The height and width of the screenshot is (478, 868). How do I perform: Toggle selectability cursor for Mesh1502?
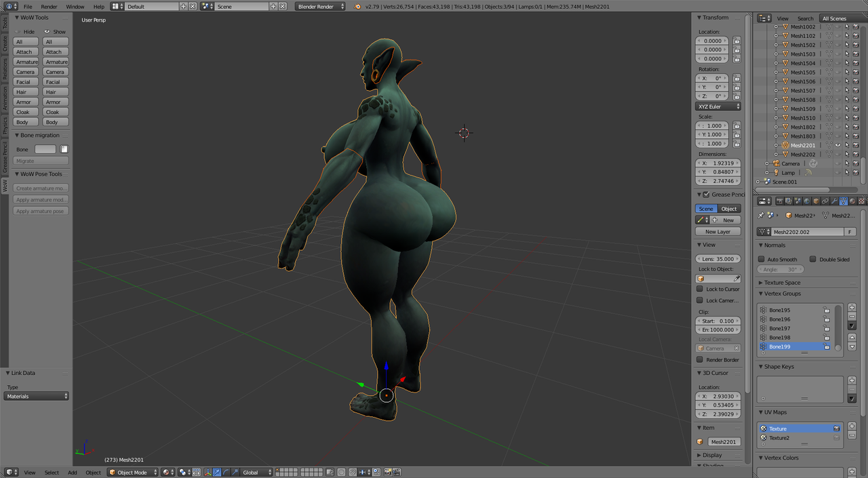(x=846, y=45)
